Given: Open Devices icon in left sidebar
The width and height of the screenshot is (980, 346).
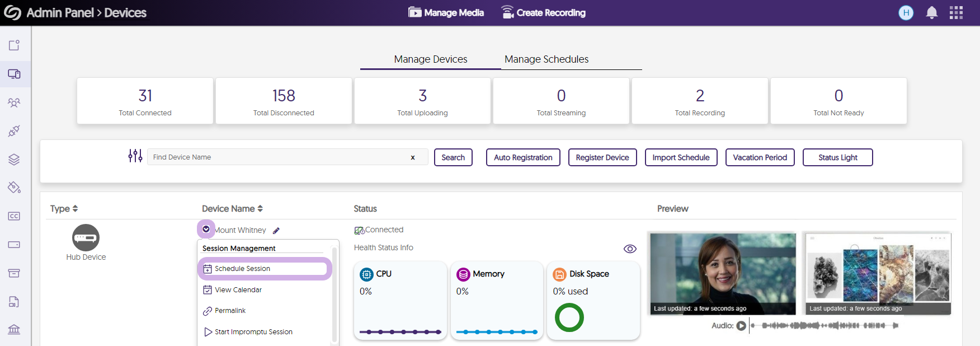Looking at the screenshot, I should pyautogui.click(x=14, y=74).
